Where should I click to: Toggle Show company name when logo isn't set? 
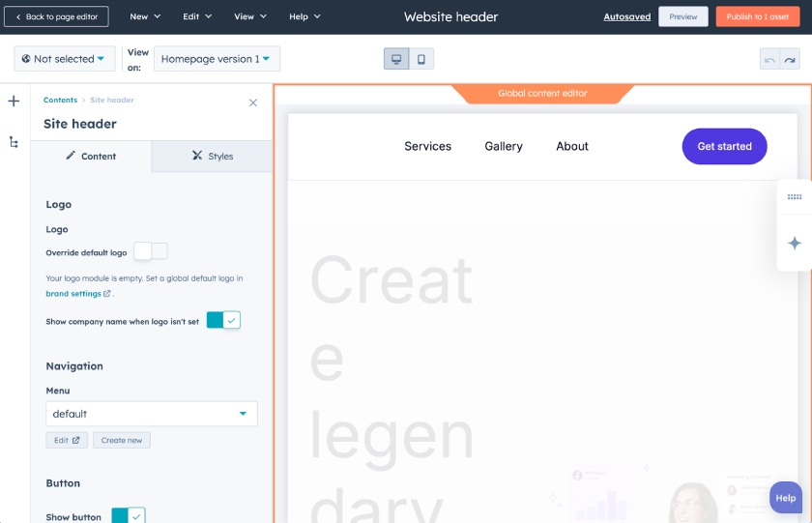point(223,320)
